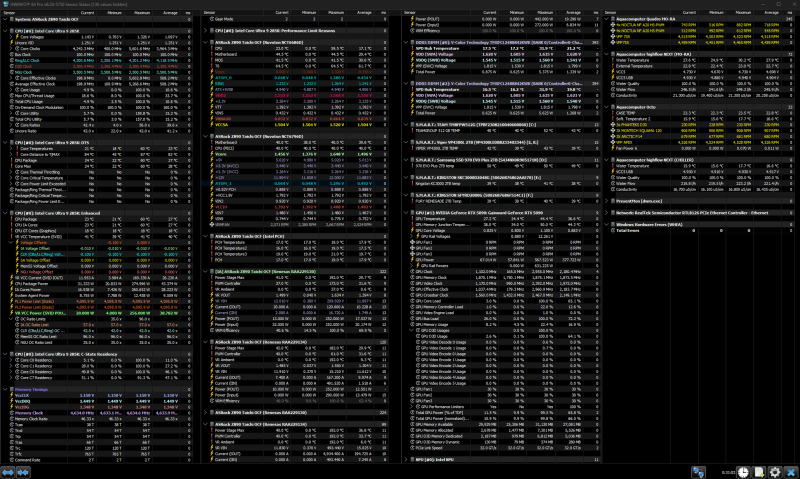The image size is (800, 479).
Task: Collapse Aquacomputer Octo group
Action: pos(607,107)
